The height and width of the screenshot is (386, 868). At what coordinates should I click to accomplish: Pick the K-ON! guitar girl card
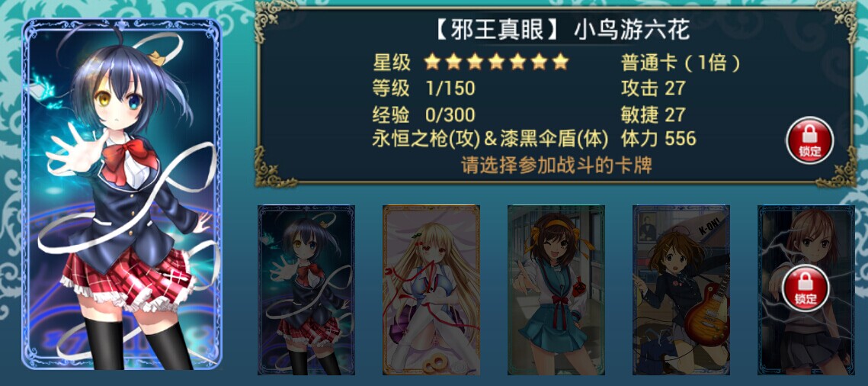coord(681,290)
